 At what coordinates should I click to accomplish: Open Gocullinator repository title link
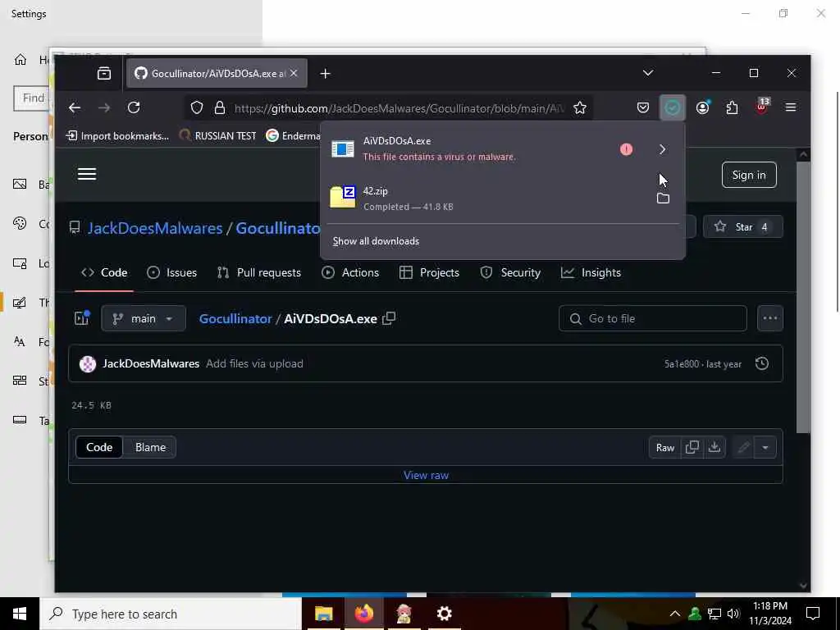pos(277,228)
